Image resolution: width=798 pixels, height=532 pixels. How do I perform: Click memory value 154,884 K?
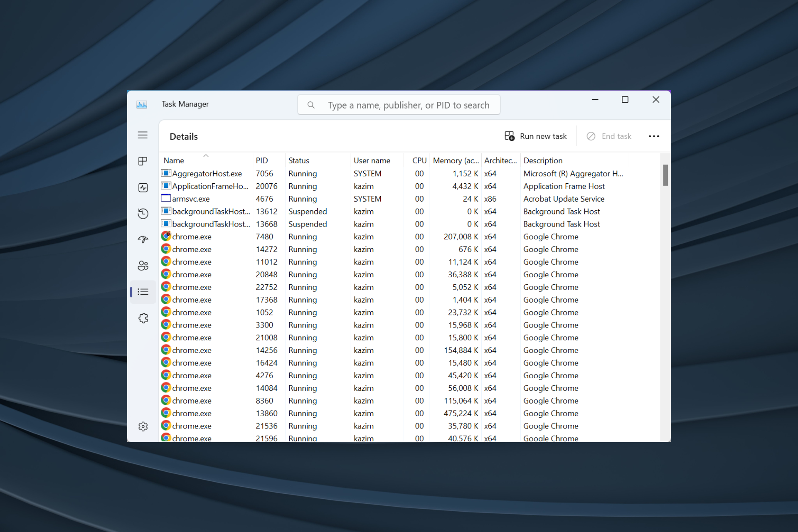(x=461, y=350)
